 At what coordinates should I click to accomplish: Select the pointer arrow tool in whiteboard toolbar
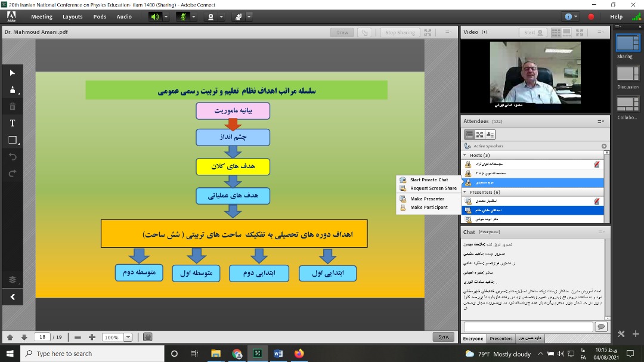[13, 73]
